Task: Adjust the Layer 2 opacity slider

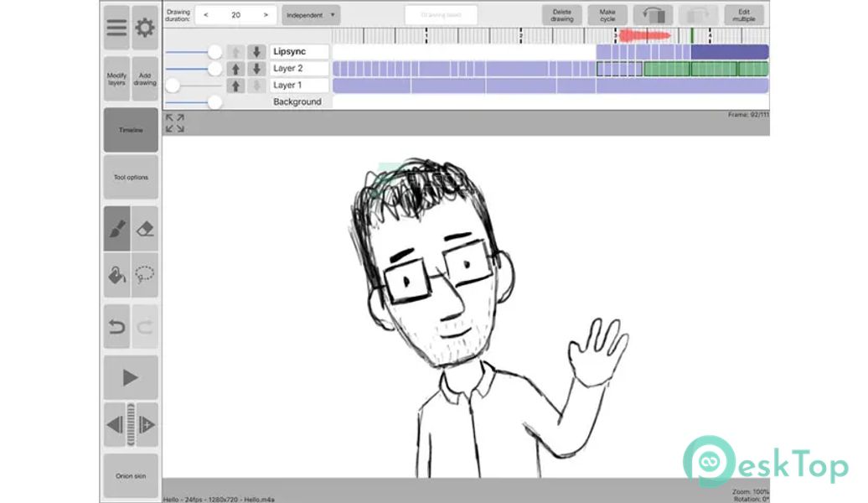Action: click(x=194, y=69)
